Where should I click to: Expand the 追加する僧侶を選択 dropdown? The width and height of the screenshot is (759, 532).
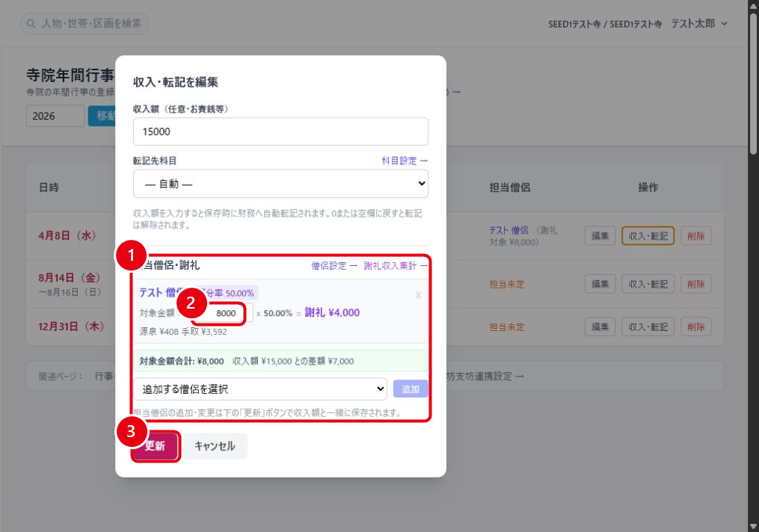260,389
